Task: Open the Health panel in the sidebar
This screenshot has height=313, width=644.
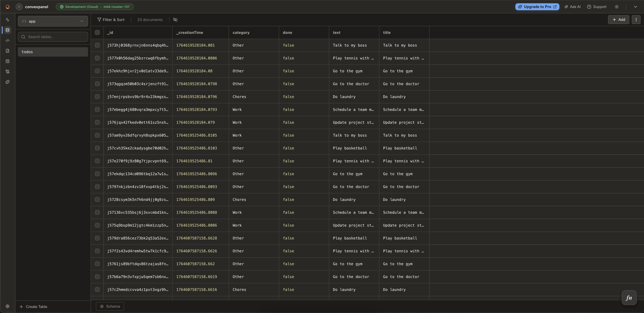Action: coord(8,20)
